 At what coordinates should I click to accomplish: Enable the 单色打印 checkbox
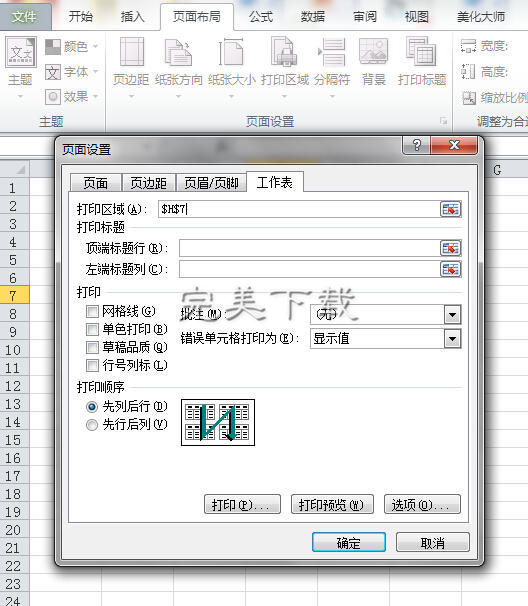[92, 329]
